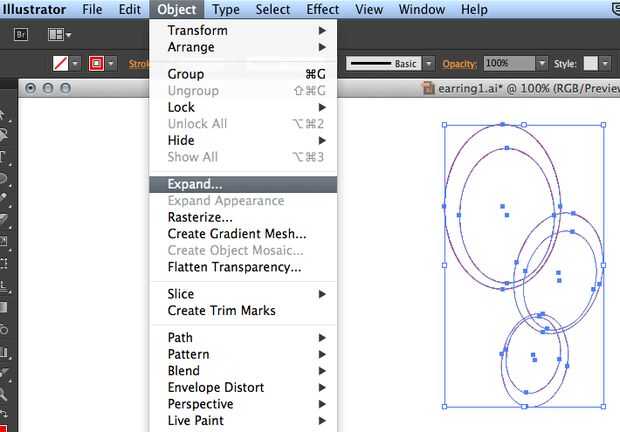
Task: Open fill swatch dropdown arrow
Action: 76,63
